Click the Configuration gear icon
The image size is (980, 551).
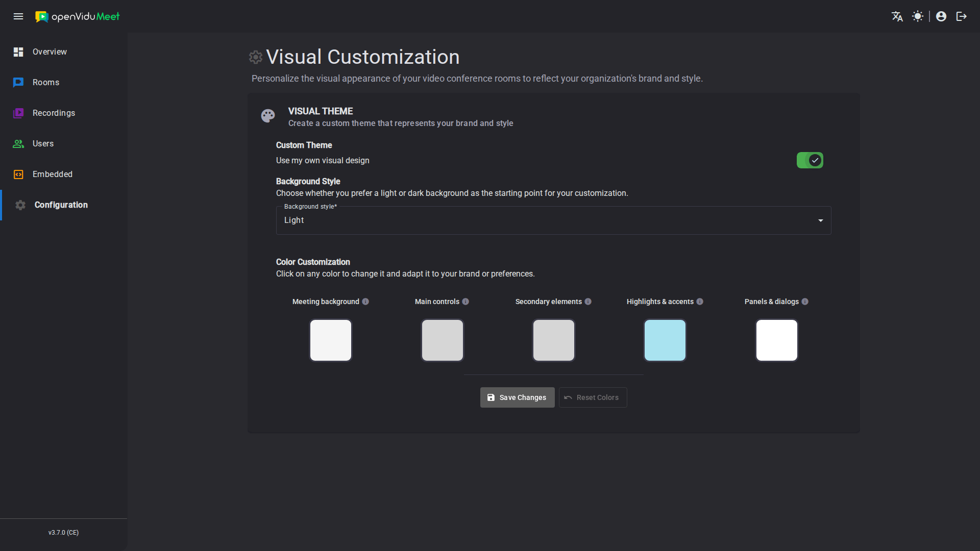pos(20,205)
